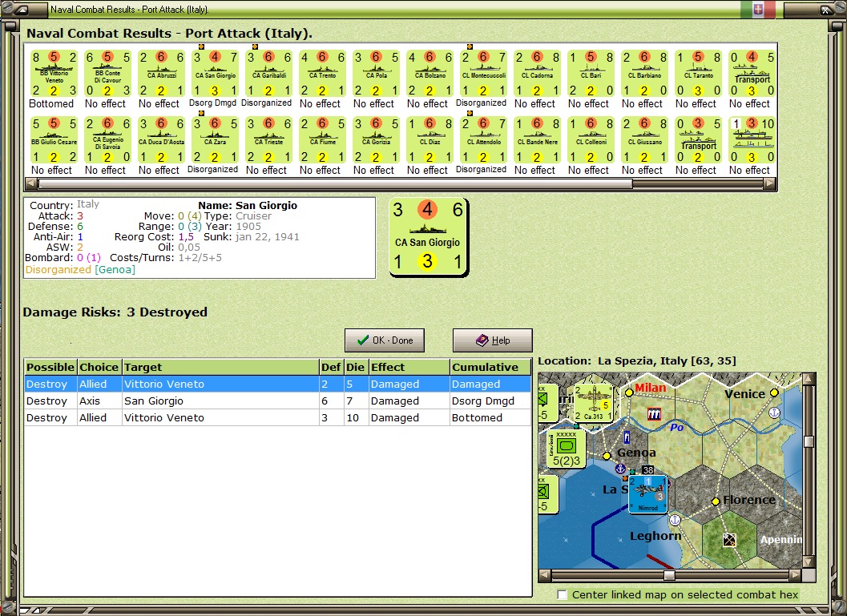Click the CA Zara ship counter
The height and width of the screenshot is (616, 847).
[x=215, y=140]
